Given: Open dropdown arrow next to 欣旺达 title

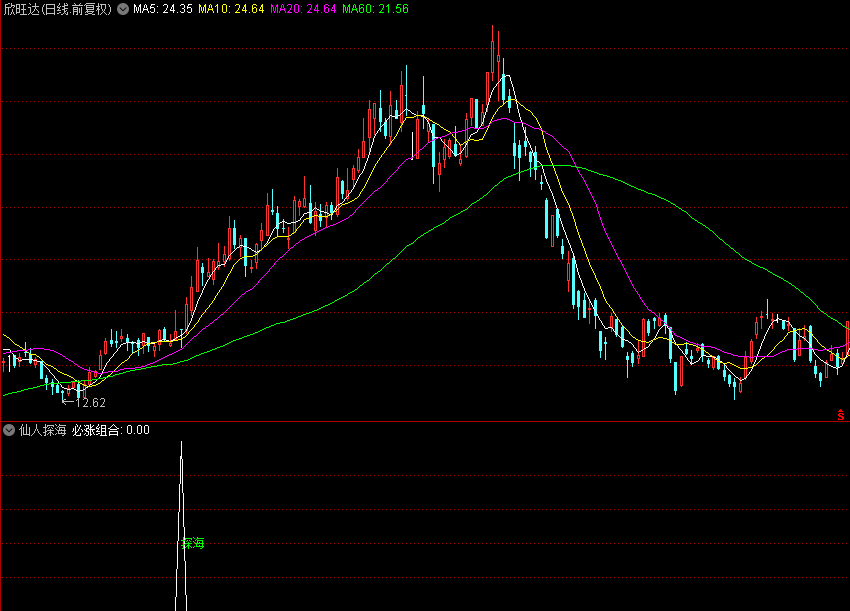Looking at the screenshot, I should point(123,9).
